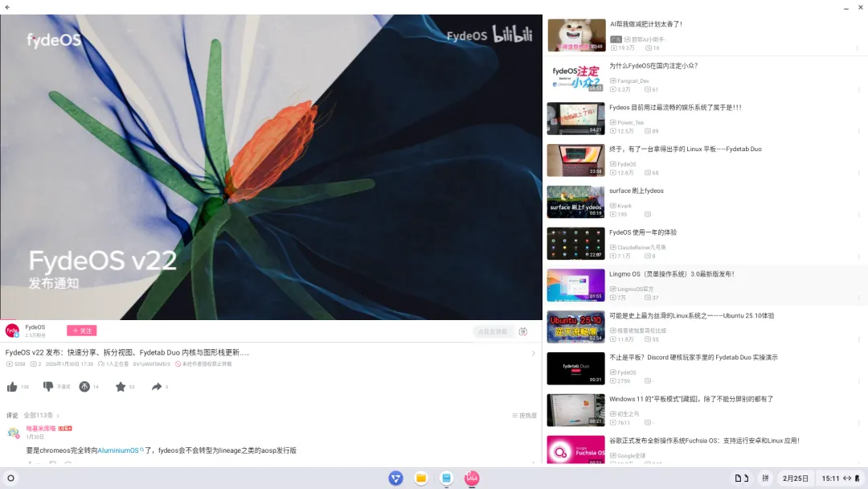Favorite the video with star icon
868x489 pixels.
(x=121, y=387)
